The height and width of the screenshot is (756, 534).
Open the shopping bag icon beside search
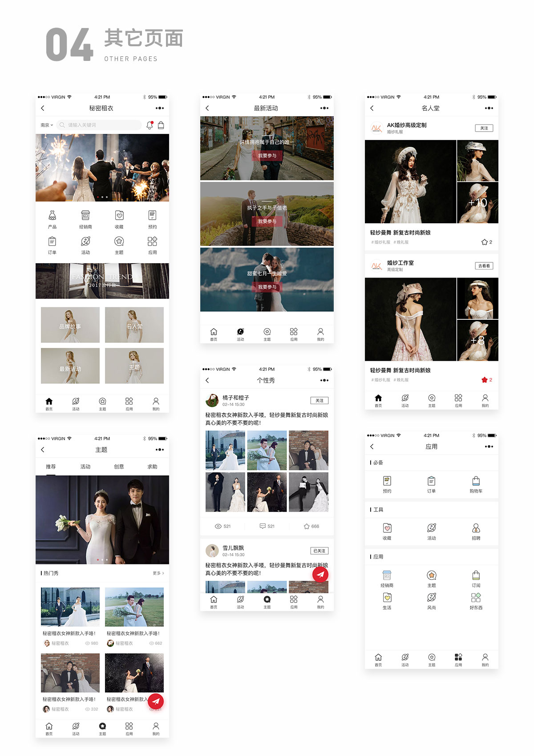[161, 125]
